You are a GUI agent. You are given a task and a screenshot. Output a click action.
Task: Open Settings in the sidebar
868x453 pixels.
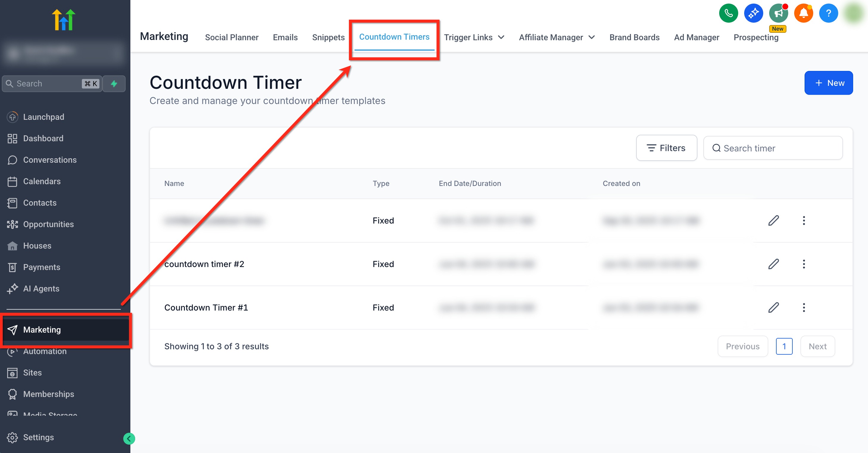38,437
